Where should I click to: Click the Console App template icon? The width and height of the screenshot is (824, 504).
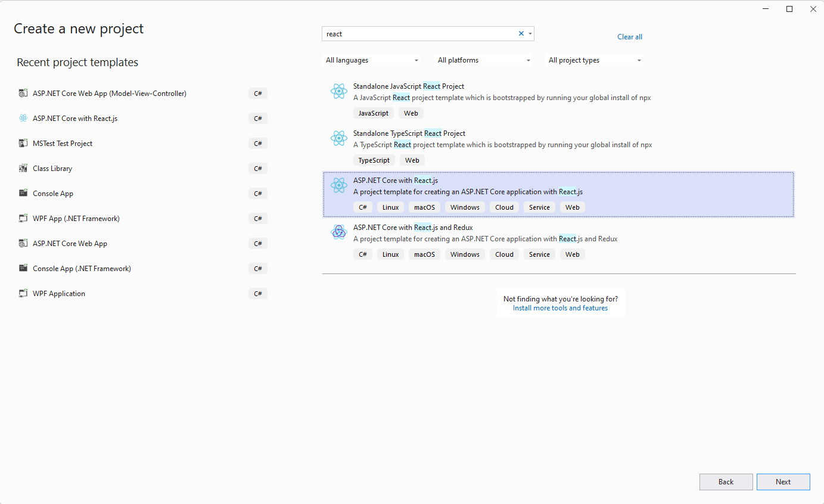[23, 193]
